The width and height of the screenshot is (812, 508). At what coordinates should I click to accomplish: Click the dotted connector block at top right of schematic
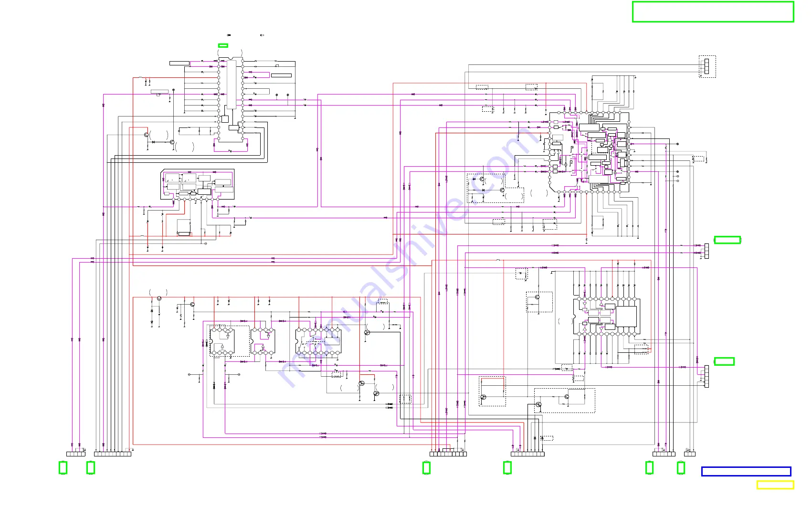coord(707,66)
